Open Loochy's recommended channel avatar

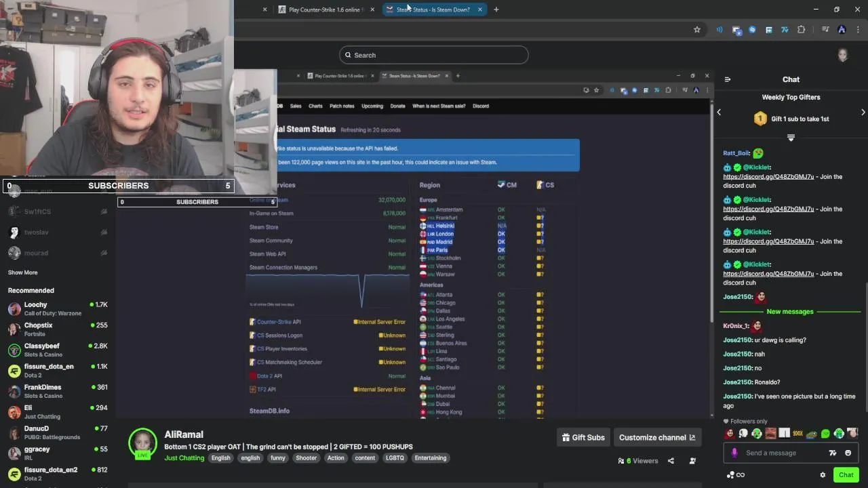14,309
